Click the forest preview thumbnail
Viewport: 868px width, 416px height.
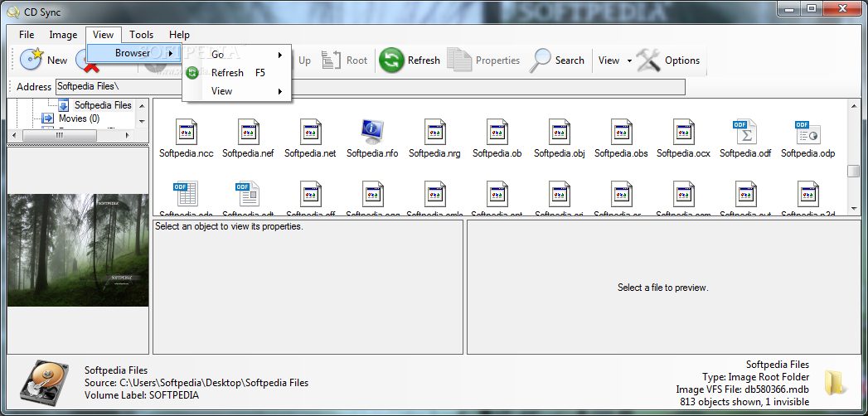coord(78,250)
